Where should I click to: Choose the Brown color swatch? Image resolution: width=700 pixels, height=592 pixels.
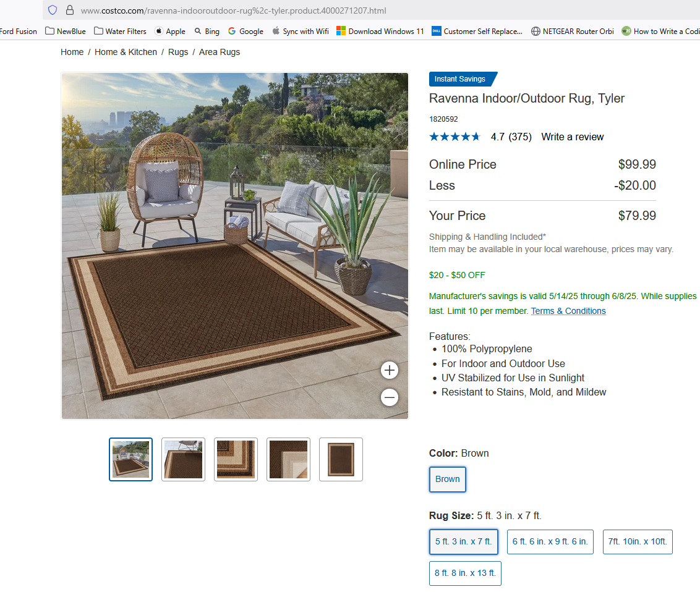[x=447, y=479]
